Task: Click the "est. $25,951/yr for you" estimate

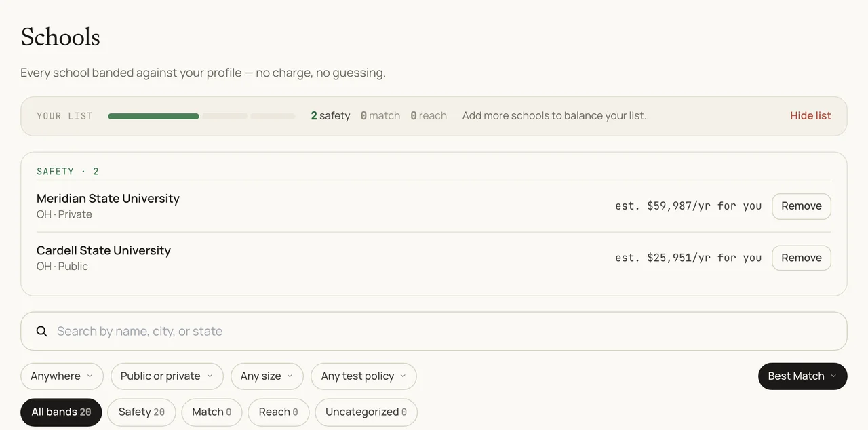Action: click(x=688, y=258)
